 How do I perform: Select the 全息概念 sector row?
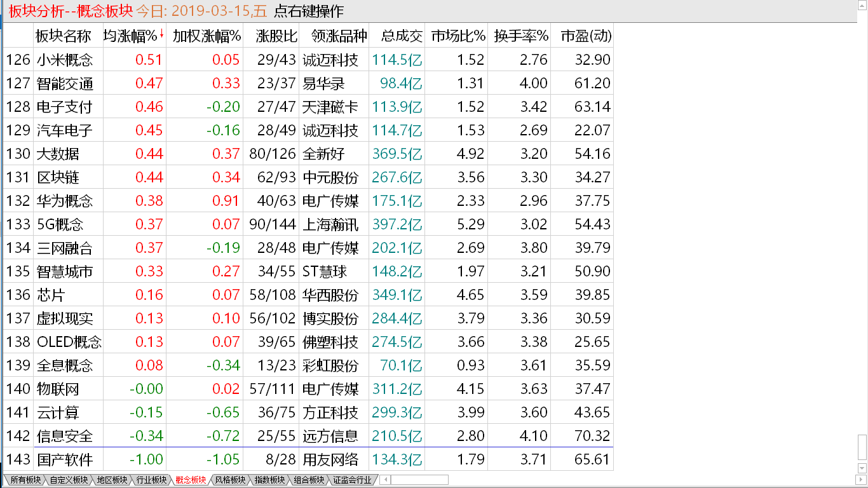tap(308, 365)
